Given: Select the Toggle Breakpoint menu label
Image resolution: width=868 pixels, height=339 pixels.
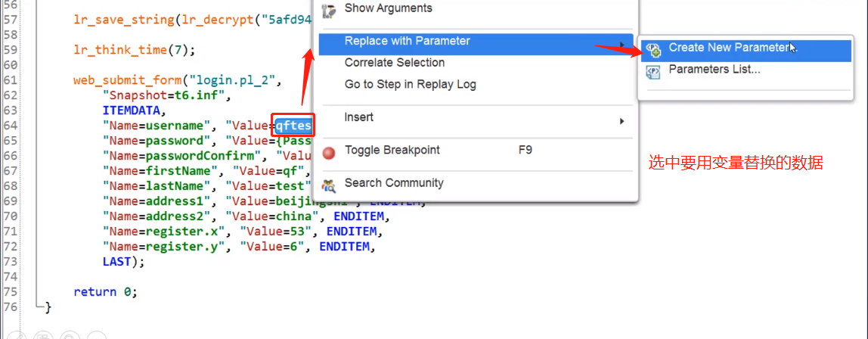Looking at the screenshot, I should (x=392, y=150).
